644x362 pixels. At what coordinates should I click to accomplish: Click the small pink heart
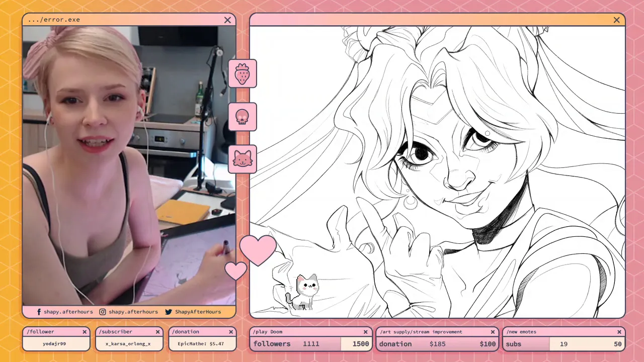point(235,270)
